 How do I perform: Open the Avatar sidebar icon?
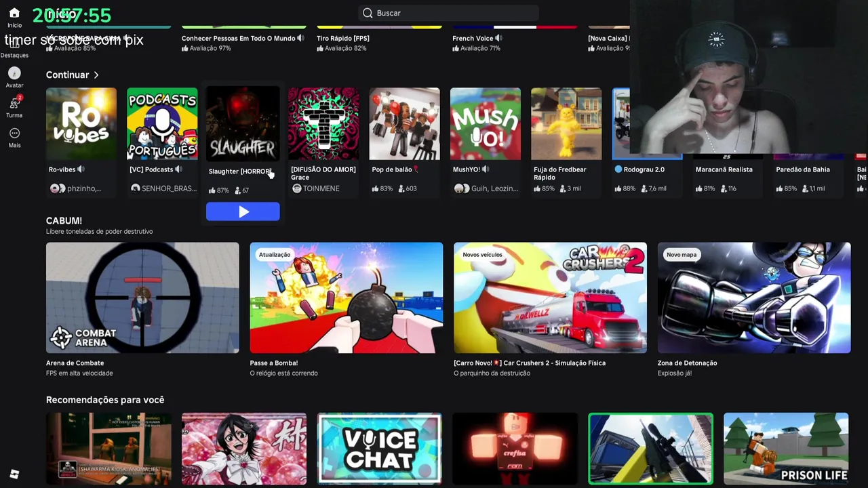coord(14,73)
